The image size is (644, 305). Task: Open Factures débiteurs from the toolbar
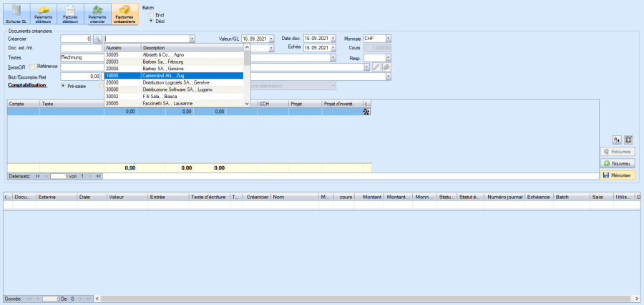(70, 14)
